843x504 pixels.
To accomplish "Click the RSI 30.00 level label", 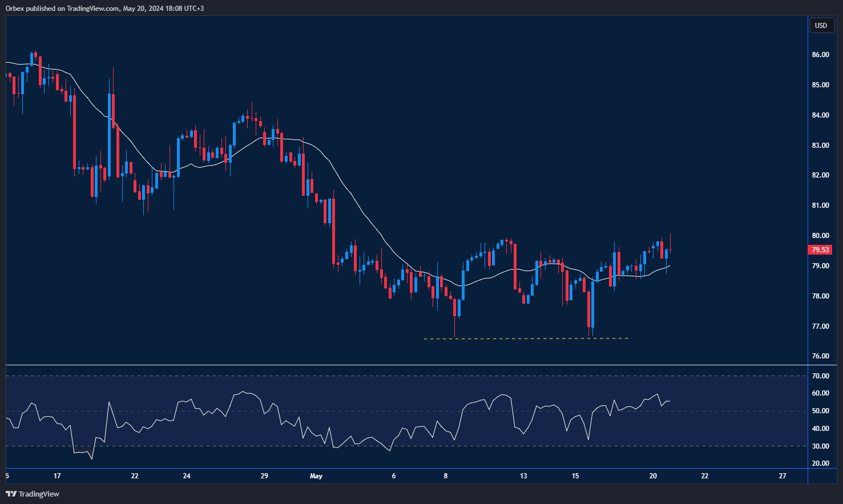I will (821, 446).
